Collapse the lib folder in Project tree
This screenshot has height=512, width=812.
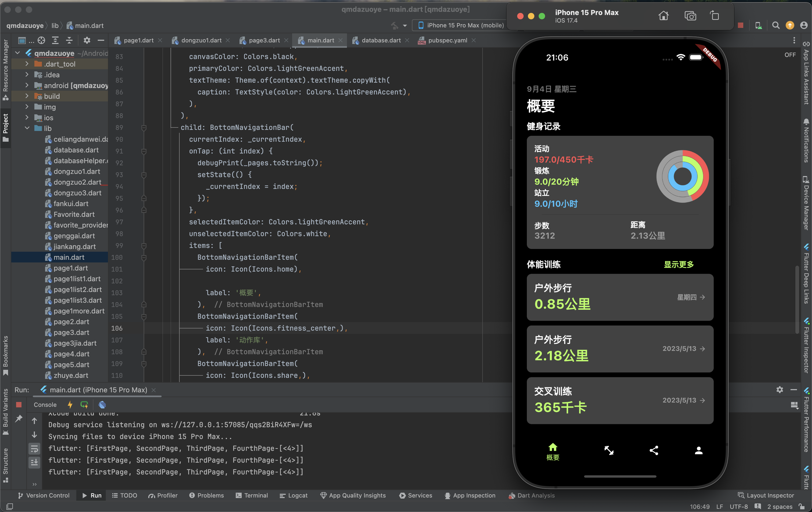27,129
